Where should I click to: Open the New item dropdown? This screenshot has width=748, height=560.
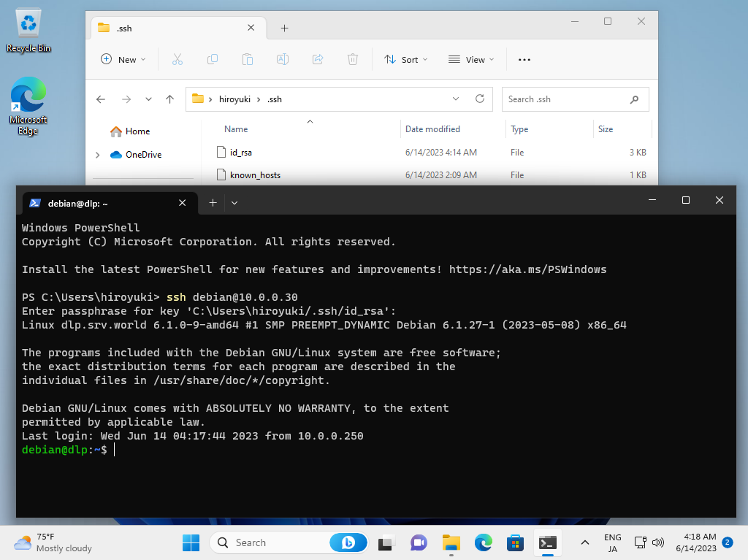click(123, 60)
